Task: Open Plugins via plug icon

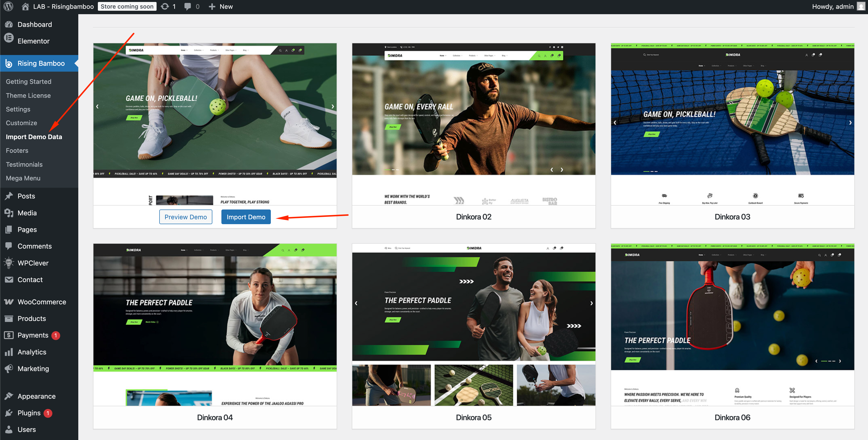Action: tap(9, 413)
